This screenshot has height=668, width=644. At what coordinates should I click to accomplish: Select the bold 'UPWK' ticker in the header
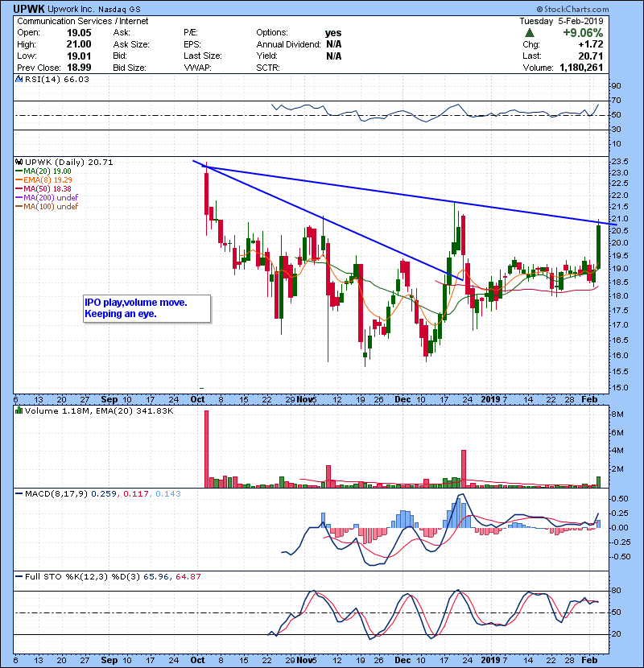click(x=29, y=9)
